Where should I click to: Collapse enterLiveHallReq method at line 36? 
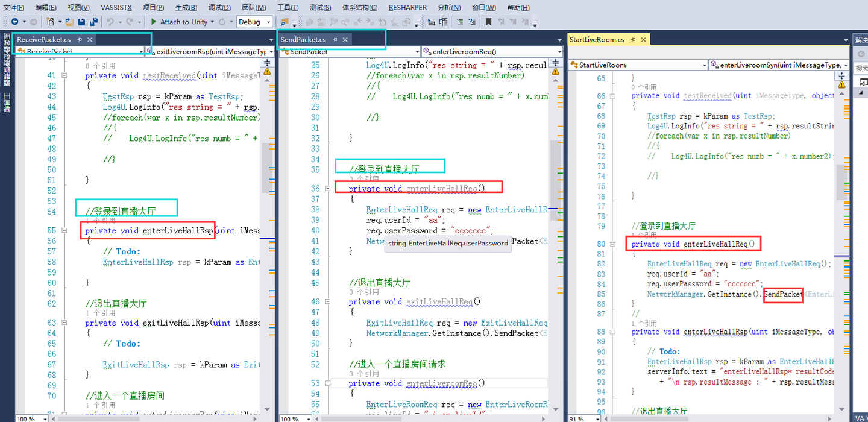coord(328,189)
